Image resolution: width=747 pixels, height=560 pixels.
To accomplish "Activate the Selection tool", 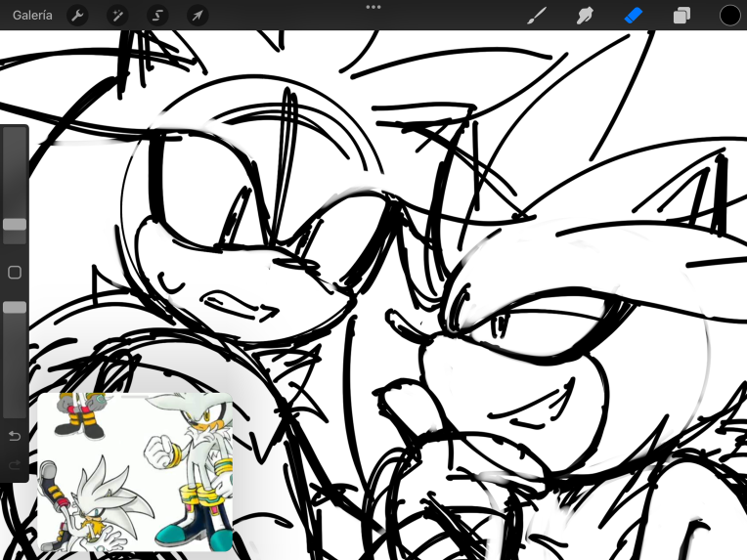I will (157, 16).
